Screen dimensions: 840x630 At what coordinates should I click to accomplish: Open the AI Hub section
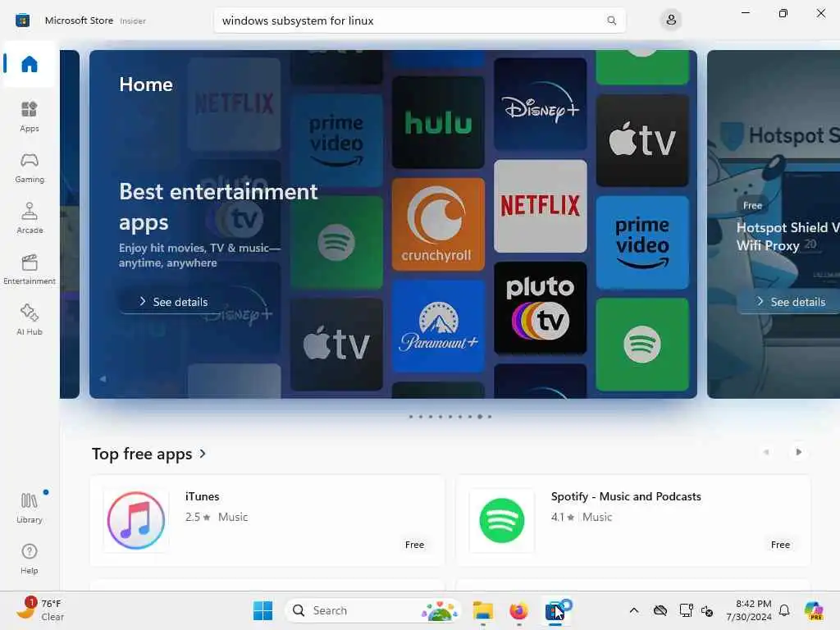click(29, 321)
